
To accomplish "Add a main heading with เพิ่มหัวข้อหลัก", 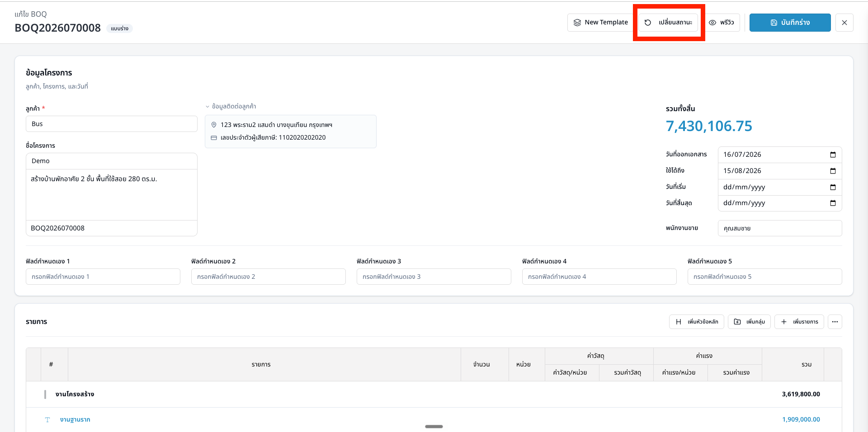I will point(697,322).
